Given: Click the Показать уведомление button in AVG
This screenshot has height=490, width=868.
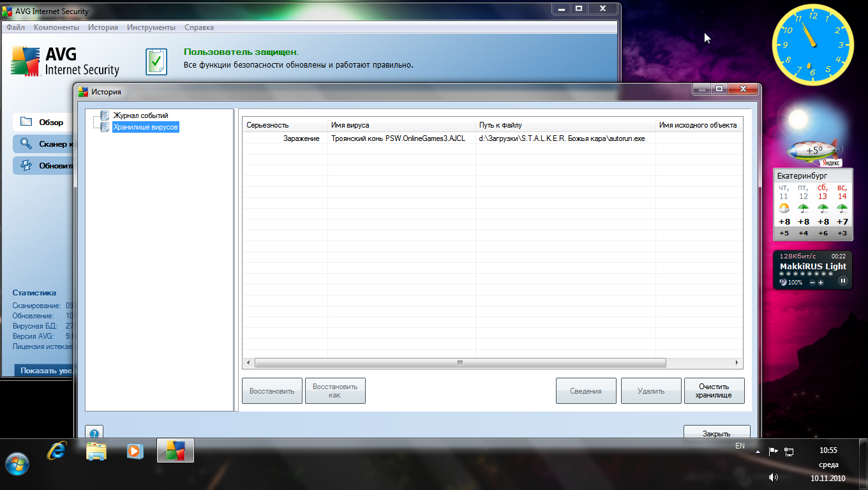Looking at the screenshot, I should pyautogui.click(x=44, y=370).
